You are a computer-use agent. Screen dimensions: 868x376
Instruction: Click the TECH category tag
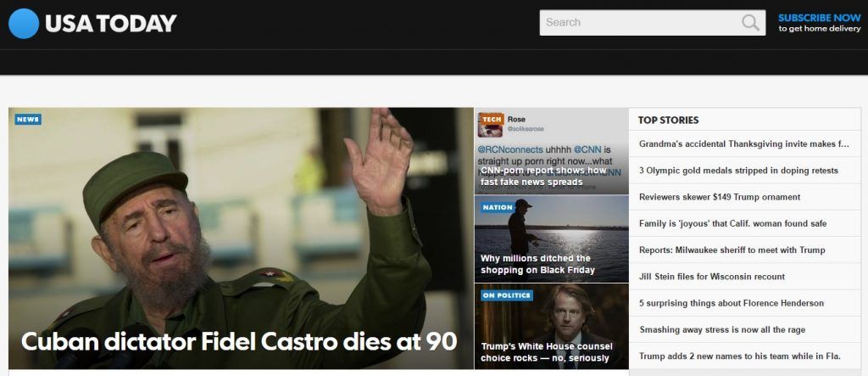492,119
